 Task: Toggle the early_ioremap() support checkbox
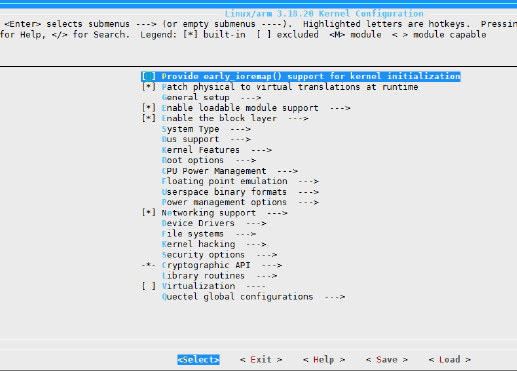[x=148, y=76]
